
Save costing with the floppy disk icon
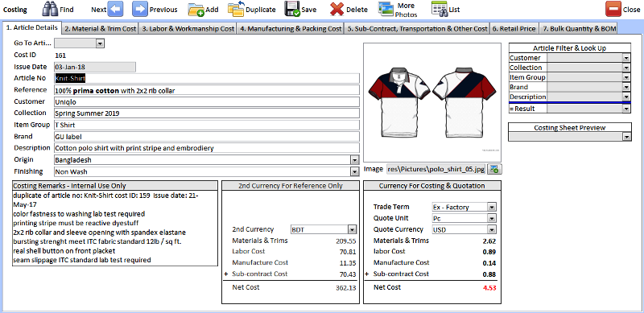pos(292,9)
